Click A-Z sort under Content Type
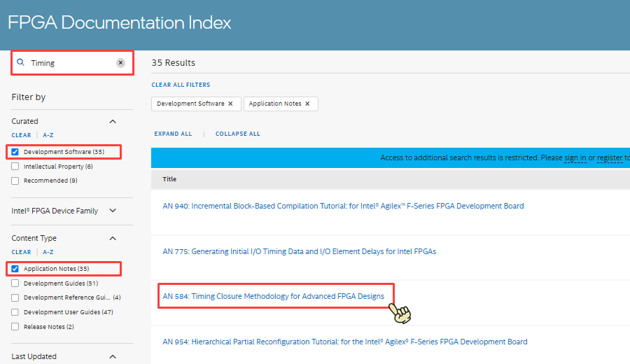The image size is (630, 364). tap(48, 252)
